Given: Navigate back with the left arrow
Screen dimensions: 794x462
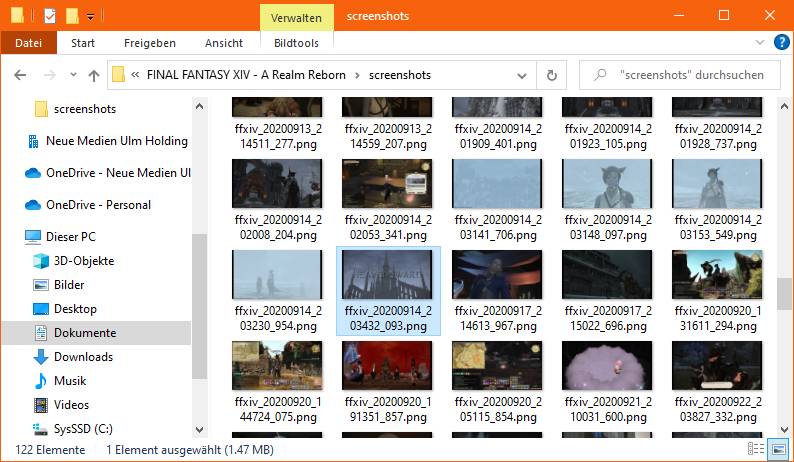Looking at the screenshot, I should click(x=21, y=75).
